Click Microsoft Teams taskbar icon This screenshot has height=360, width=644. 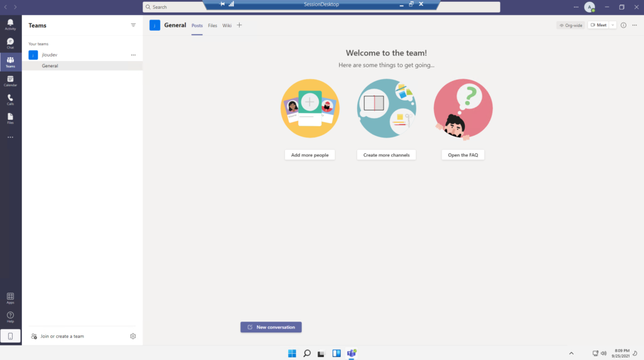(x=352, y=353)
